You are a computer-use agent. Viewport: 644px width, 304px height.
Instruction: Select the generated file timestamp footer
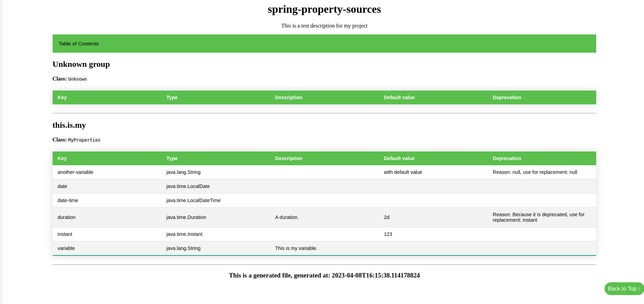(x=324, y=275)
